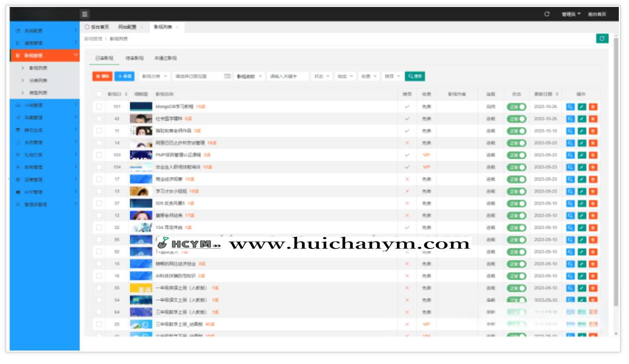Open the hamburger menu at top left
This screenshot has height=364, width=629.
point(85,13)
